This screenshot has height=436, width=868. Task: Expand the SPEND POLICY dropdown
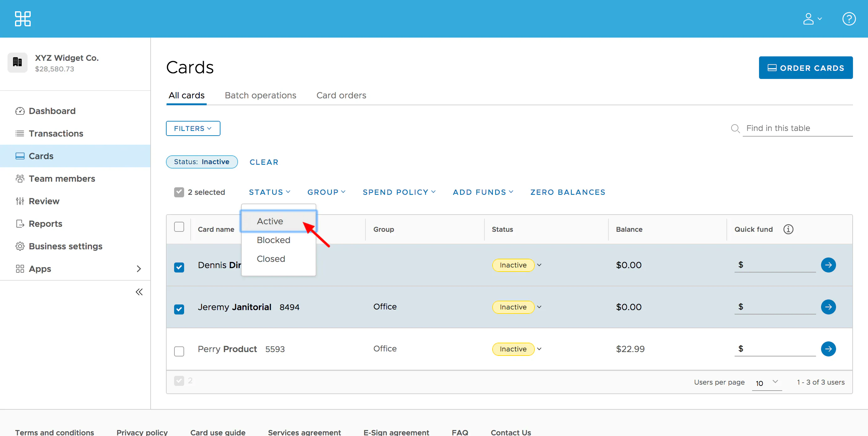click(399, 192)
